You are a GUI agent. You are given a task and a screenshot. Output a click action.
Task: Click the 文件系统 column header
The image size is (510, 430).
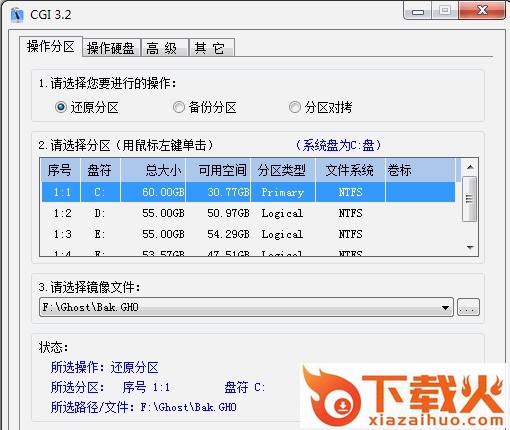[x=350, y=170]
